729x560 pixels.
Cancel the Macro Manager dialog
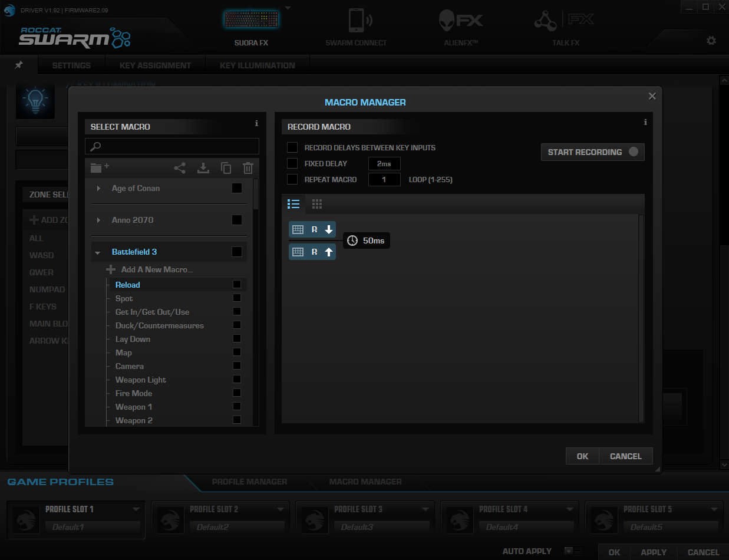pos(626,456)
